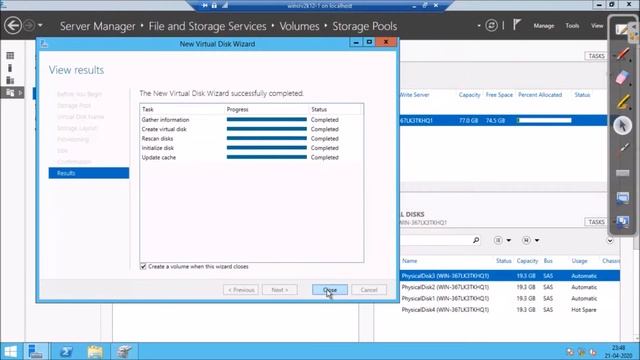Click the Create virtual disk progress bar
This screenshot has height=360, width=640.
[267, 129]
